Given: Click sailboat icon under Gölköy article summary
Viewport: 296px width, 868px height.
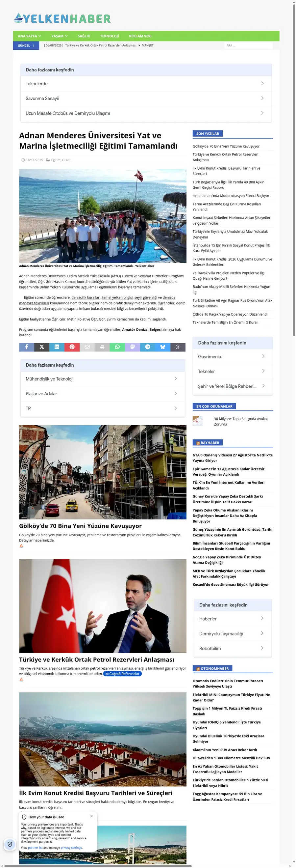Looking at the screenshot, I should [21, 546].
